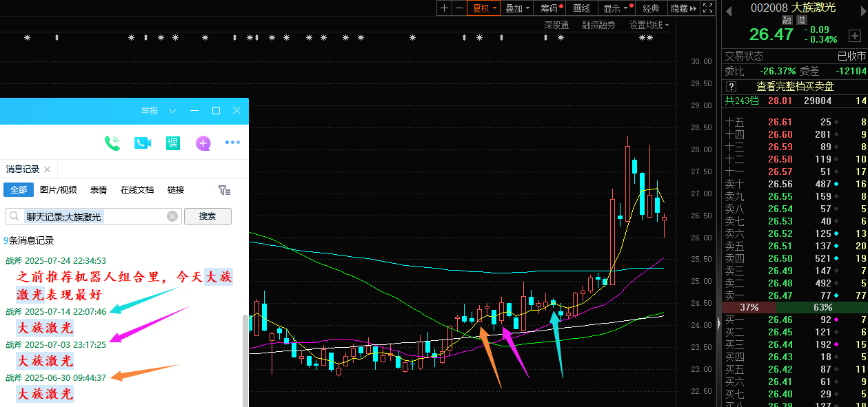This screenshot has height=407, width=868.
Task: Click the 委比 -26.37% value
Action: click(x=778, y=71)
